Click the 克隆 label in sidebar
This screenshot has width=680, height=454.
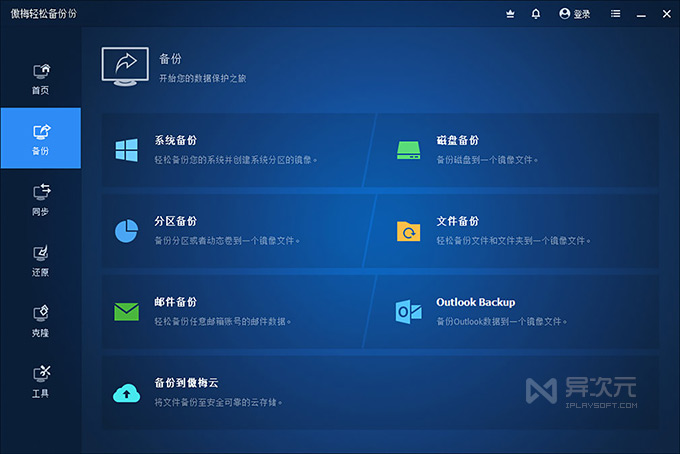[40, 333]
